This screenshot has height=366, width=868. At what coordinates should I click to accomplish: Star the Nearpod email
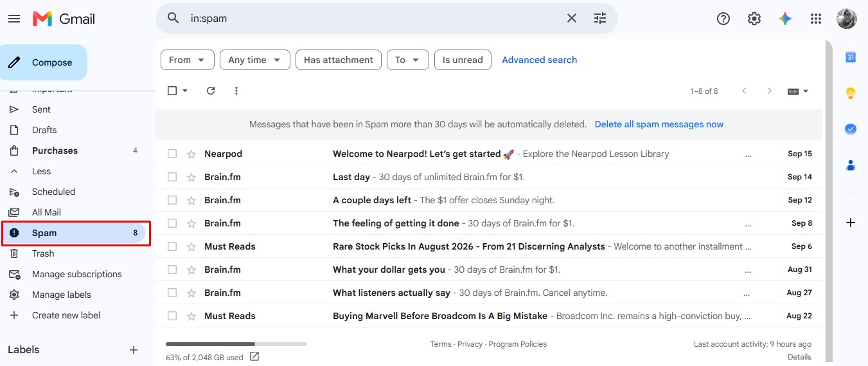pos(191,154)
